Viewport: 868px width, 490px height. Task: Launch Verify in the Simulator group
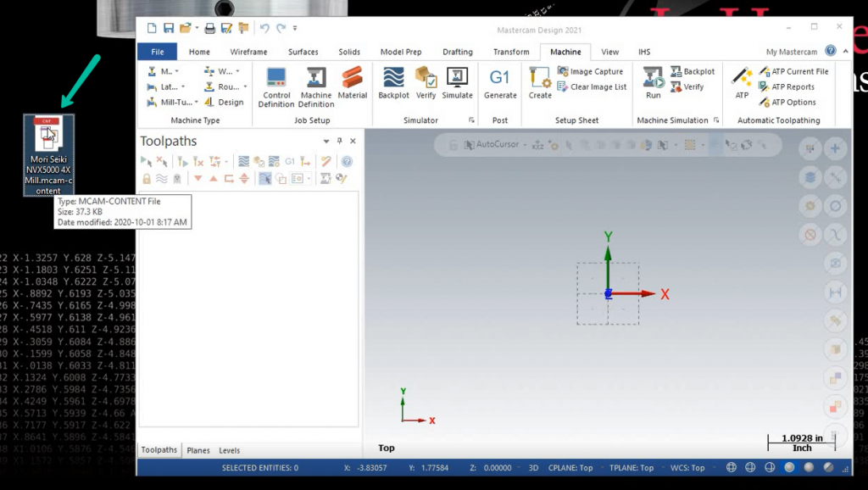pos(426,83)
